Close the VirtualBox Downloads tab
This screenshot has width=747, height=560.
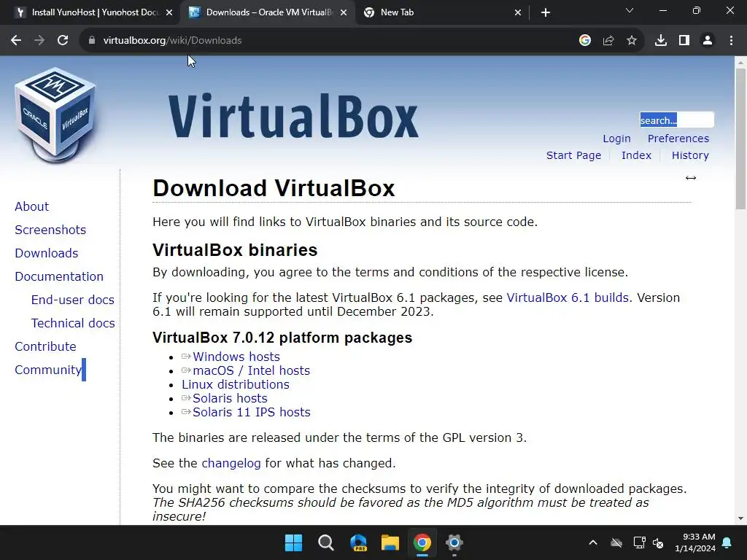point(343,12)
